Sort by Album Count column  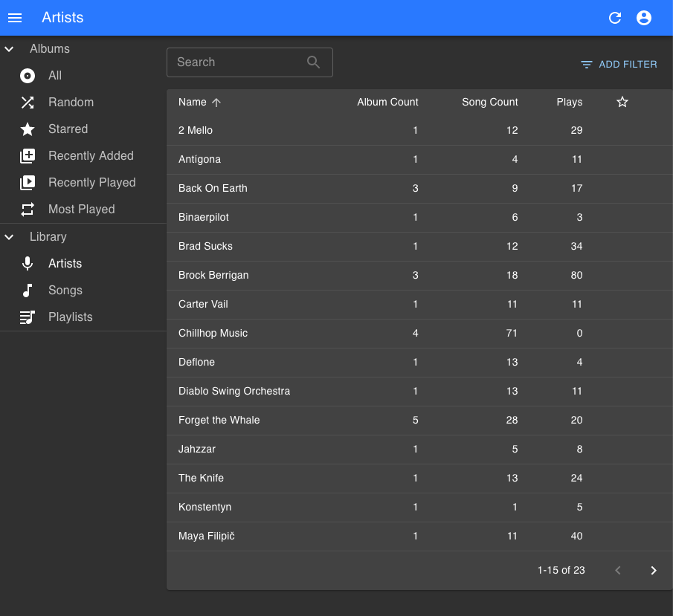pyautogui.click(x=387, y=102)
